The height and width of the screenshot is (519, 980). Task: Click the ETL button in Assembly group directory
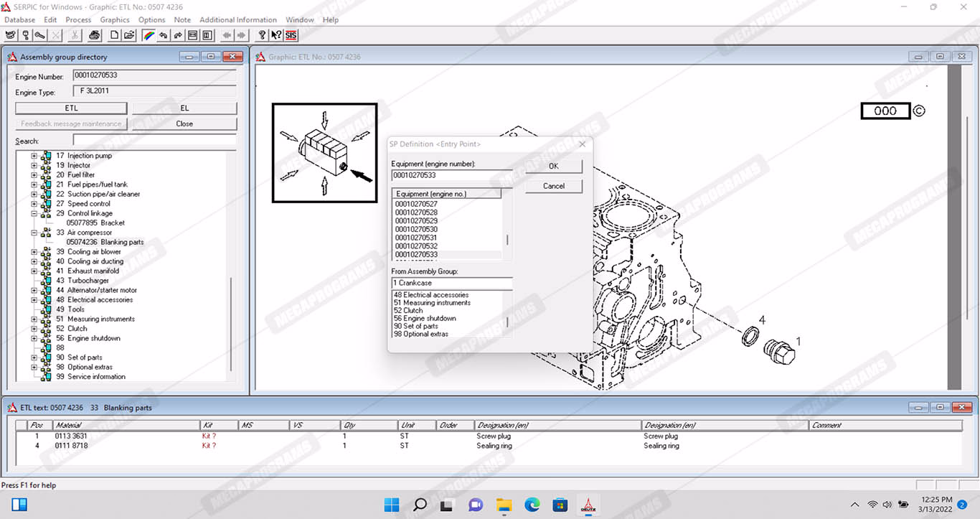(x=71, y=108)
